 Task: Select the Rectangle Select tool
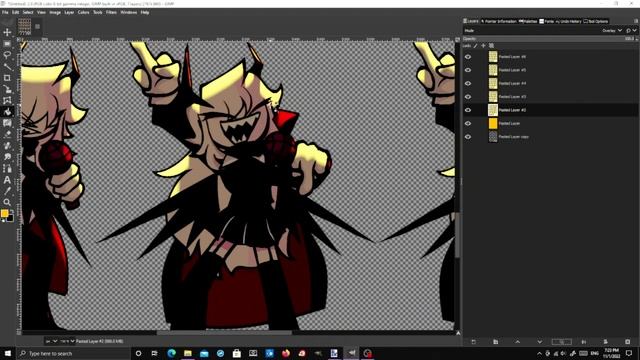coord(7,43)
